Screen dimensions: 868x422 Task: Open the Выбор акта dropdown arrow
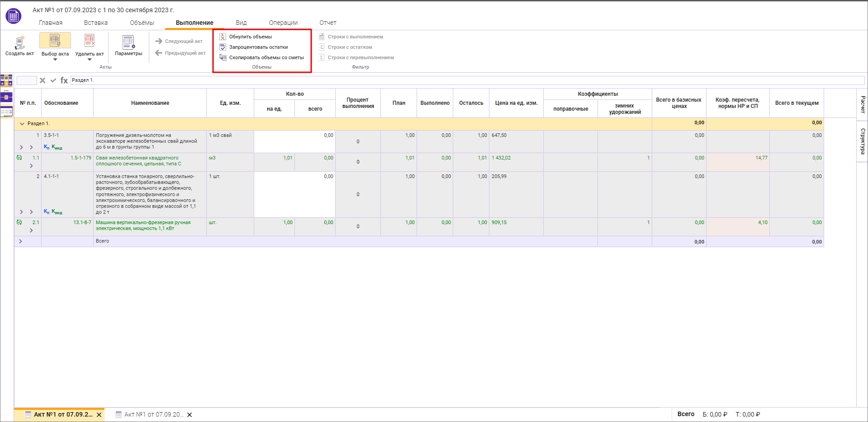(55, 60)
